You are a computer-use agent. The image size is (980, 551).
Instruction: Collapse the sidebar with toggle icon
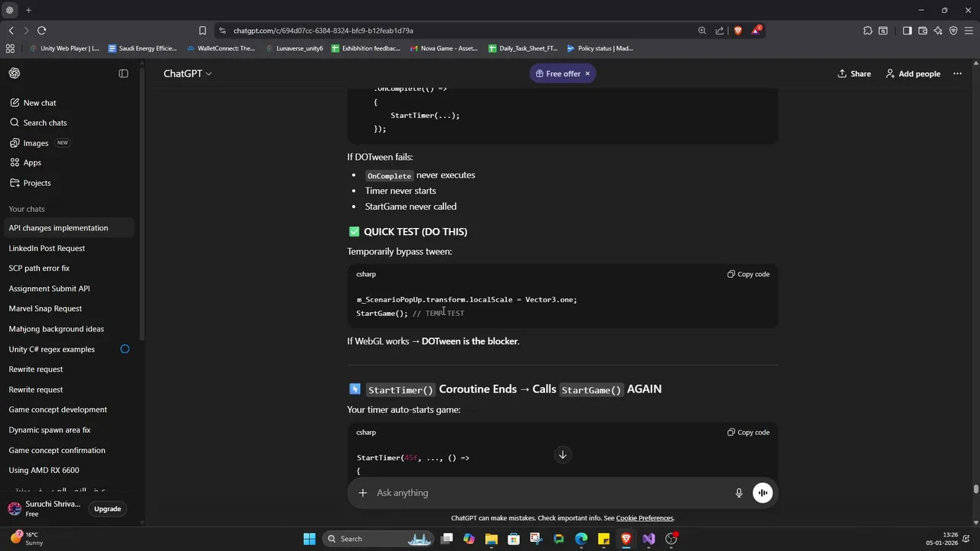123,73
